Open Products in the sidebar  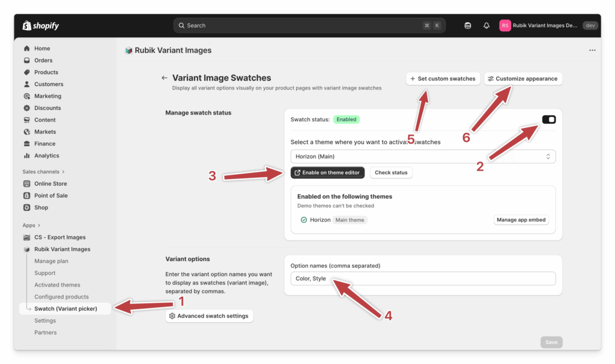pos(46,72)
